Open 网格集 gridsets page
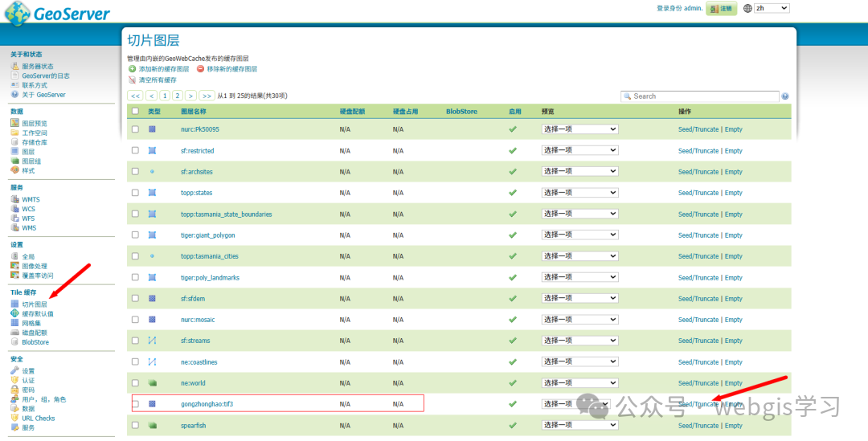 pos(31,323)
